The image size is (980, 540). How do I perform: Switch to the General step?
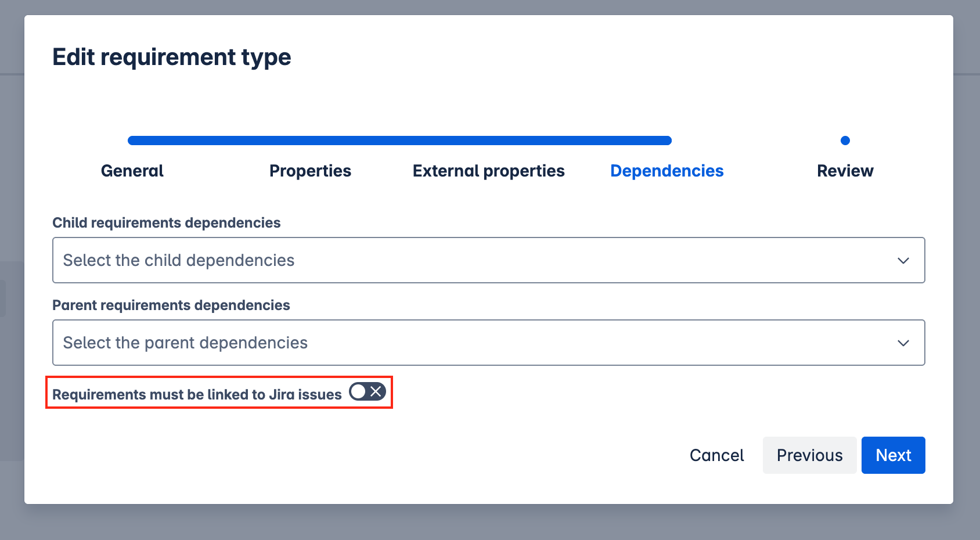point(132,171)
